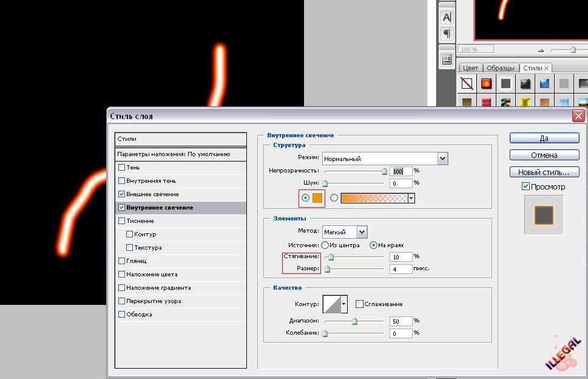Screen dimensions: 588x379
Task: Apply the gray square style with white border
Action: coord(506,83)
